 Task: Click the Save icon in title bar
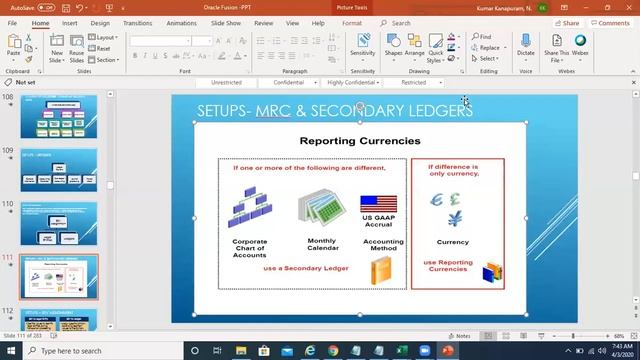[66, 8]
